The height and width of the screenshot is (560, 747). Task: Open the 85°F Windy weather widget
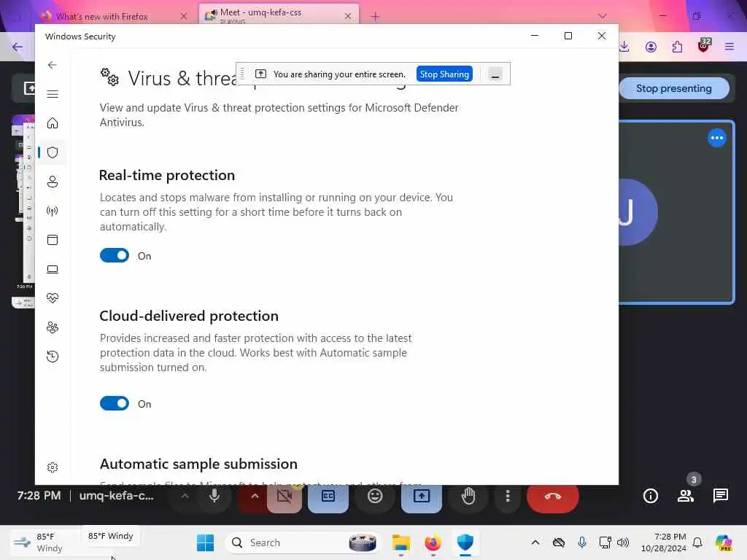point(39,542)
